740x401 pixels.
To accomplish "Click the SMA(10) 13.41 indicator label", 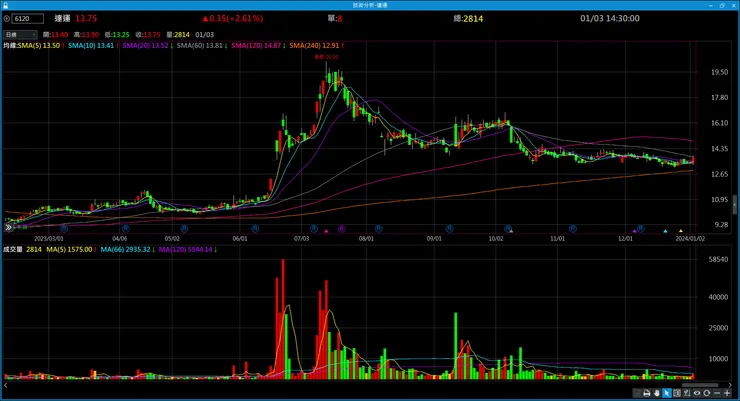I will 93,45.
